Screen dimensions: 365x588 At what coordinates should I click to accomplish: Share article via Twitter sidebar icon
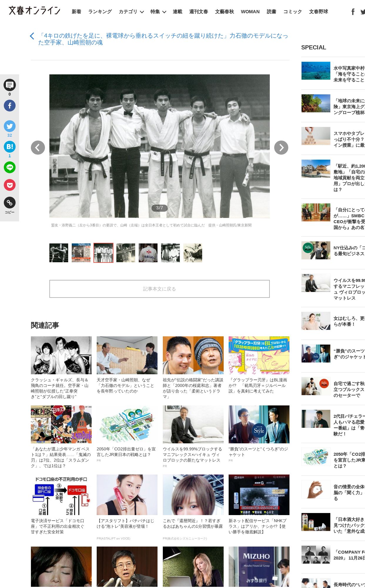[10, 126]
